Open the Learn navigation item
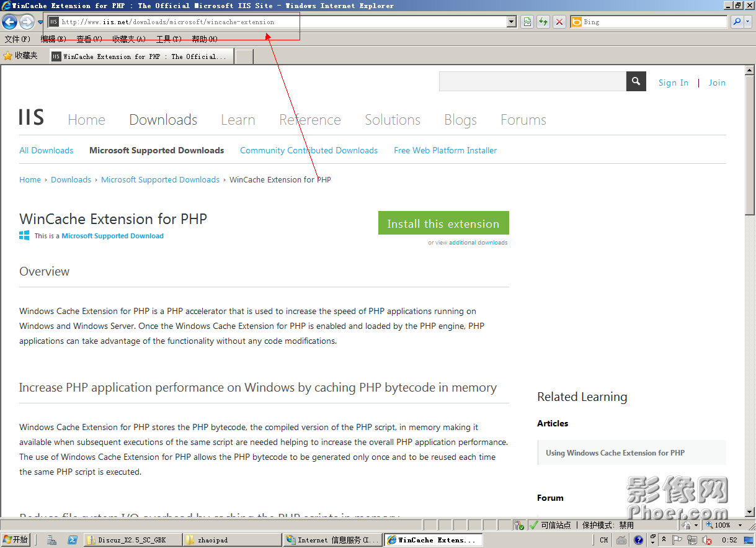756x548 pixels. pos(238,120)
